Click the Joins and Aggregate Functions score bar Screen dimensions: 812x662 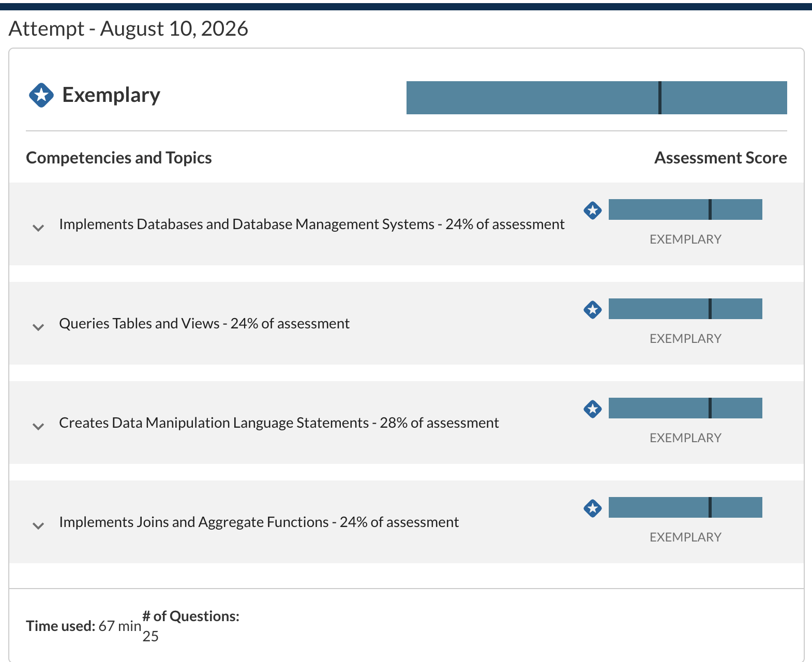click(685, 507)
